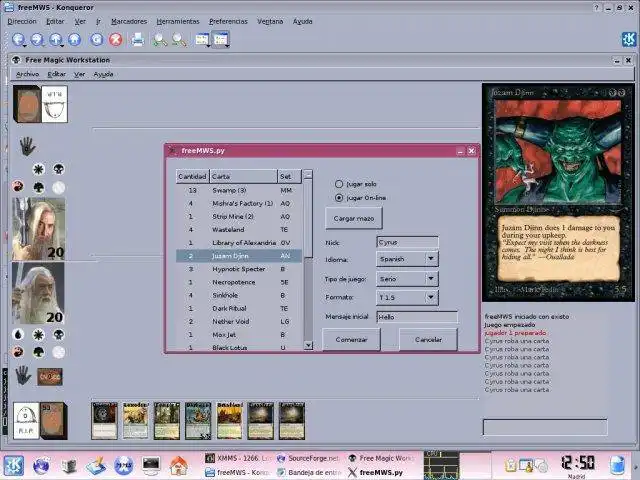This screenshot has height=480, width=640.
Task: Select the Necropotence row
Action: coord(240,282)
